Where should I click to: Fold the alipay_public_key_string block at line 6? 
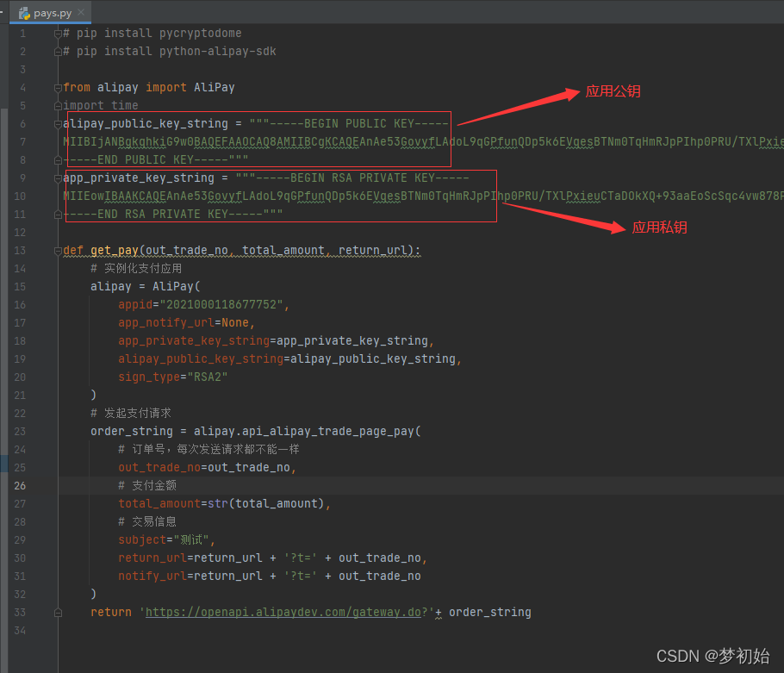(x=58, y=124)
